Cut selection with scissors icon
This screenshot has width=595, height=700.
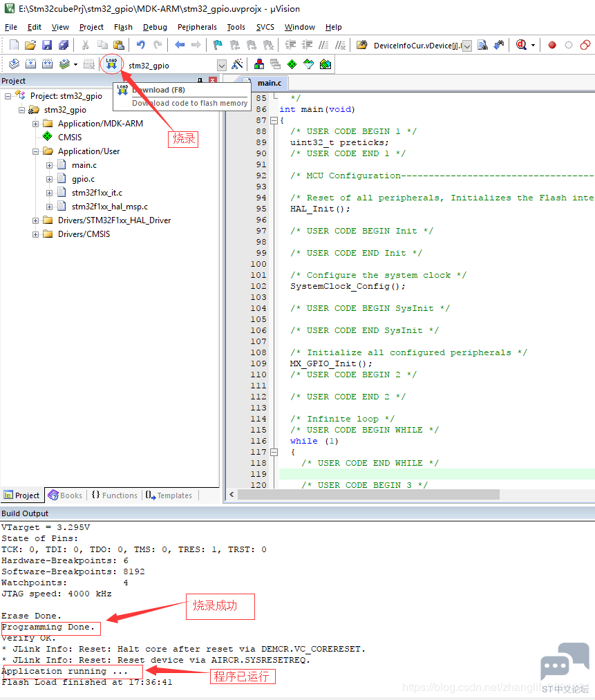pos(85,45)
